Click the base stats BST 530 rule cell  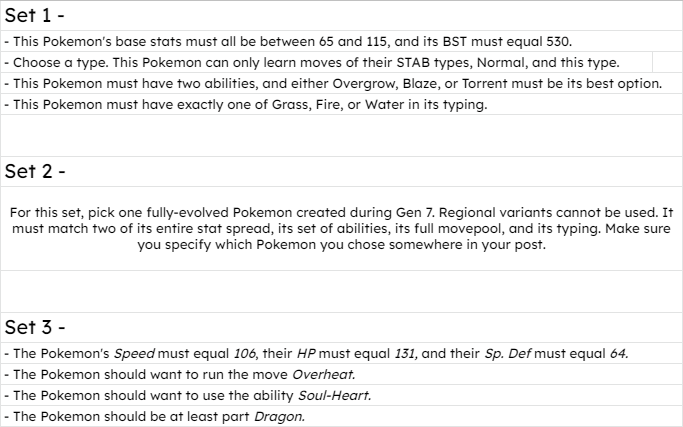[341, 41]
